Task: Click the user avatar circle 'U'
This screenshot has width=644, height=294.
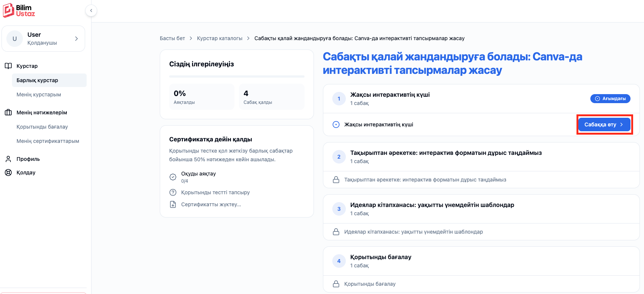Action: [x=15, y=39]
